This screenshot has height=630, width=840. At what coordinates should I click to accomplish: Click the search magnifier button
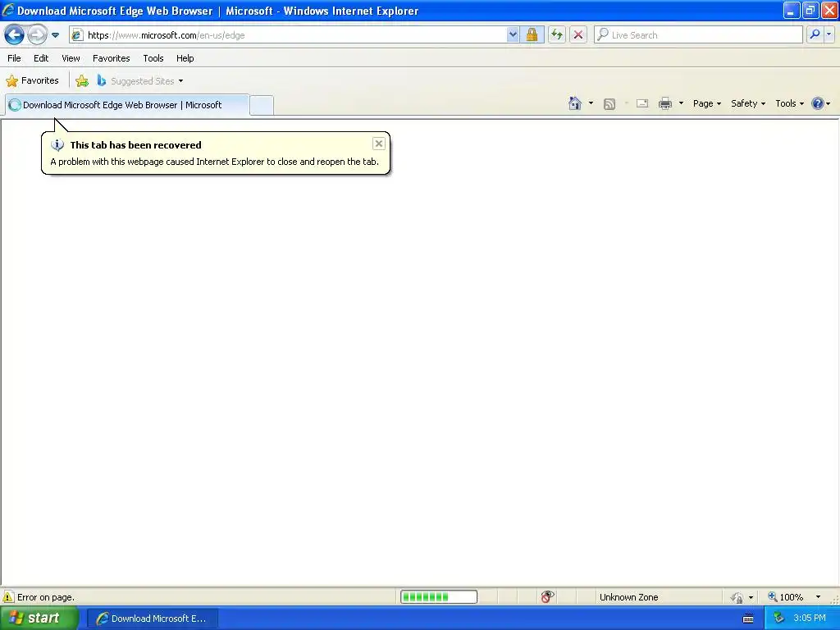pos(815,35)
